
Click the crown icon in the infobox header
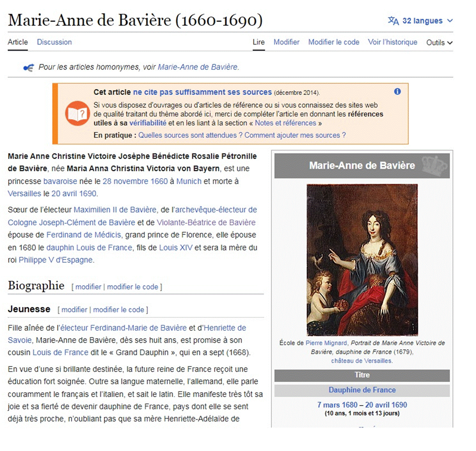pyautogui.click(x=435, y=166)
